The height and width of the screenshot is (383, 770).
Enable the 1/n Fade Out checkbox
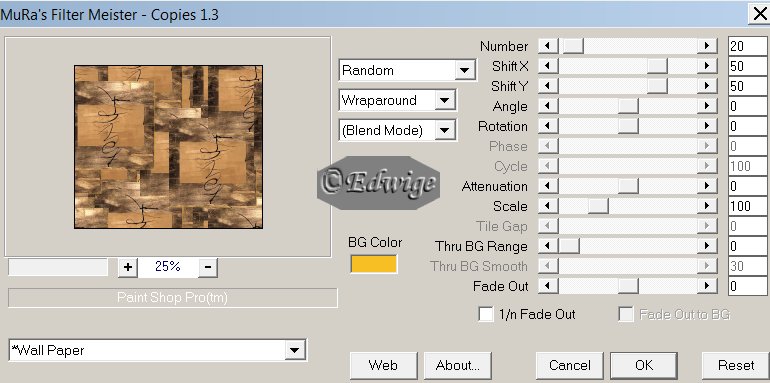(486, 314)
